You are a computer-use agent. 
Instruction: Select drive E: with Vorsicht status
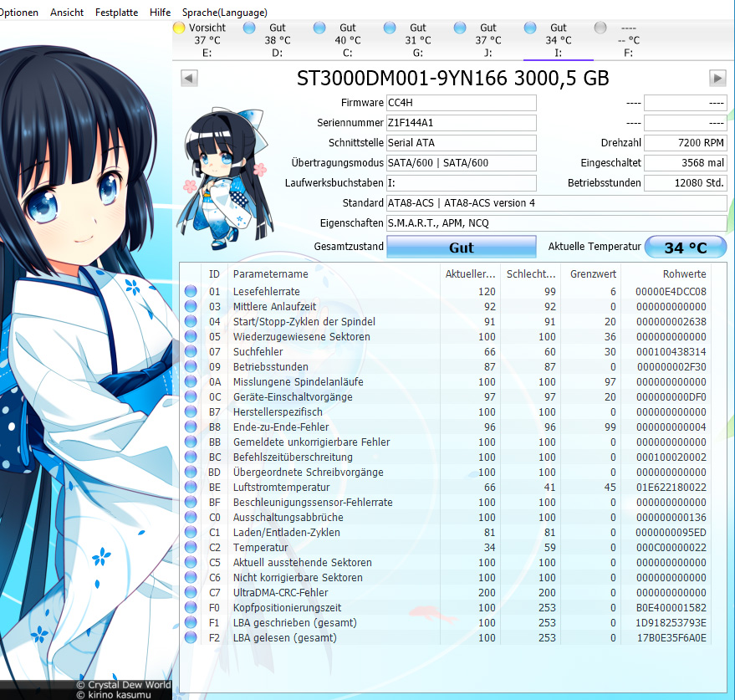point(207,40)
